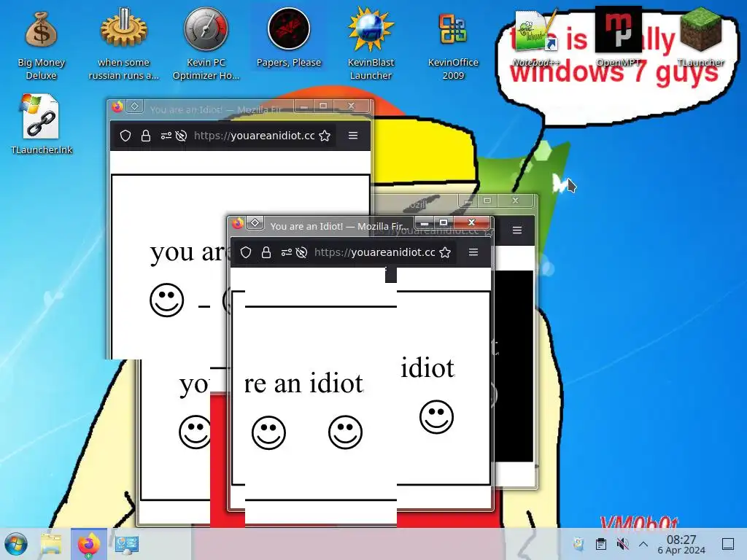Screen dimensions: 747x560
Task: Toggle keep-above diamond button in front window title bar
Action: (255, 223)
